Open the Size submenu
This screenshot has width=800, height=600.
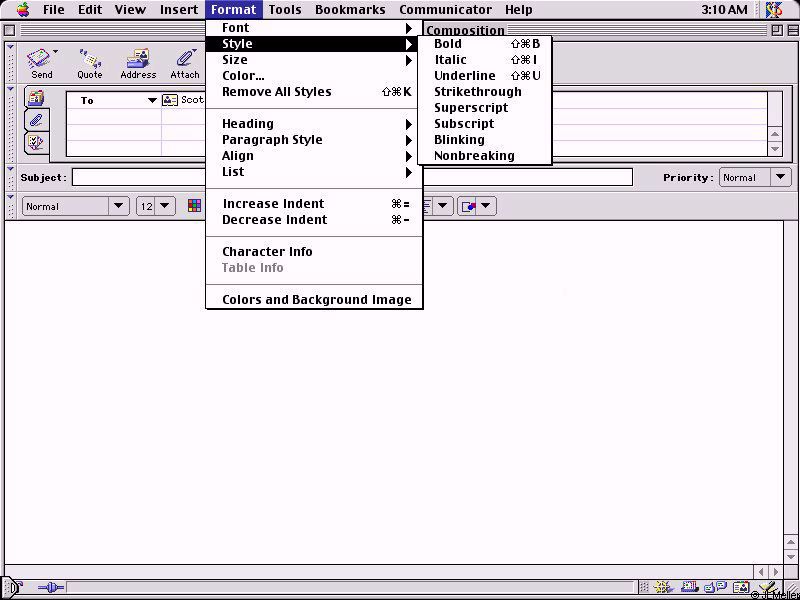coord(314,60)
